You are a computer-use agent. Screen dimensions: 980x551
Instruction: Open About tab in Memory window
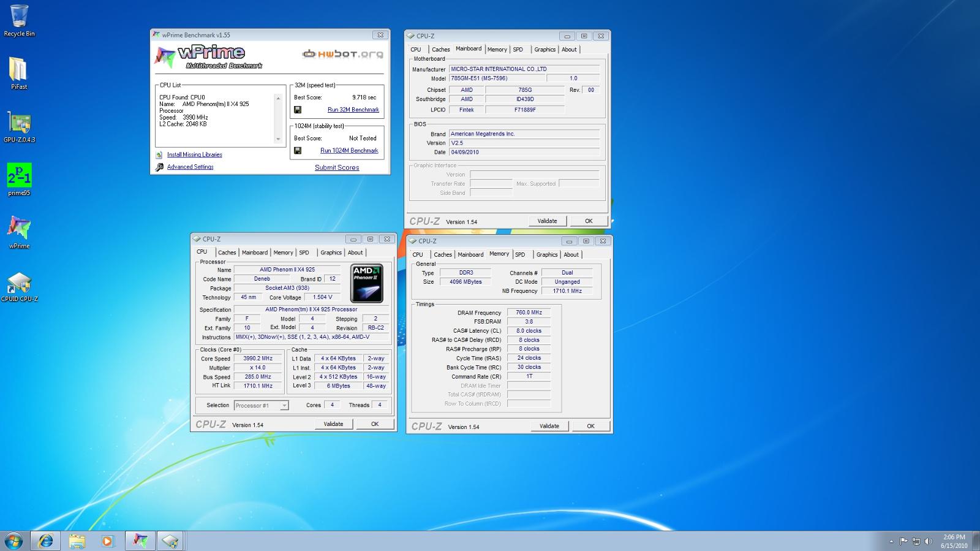pyautogui.click(x=571, y=254)
